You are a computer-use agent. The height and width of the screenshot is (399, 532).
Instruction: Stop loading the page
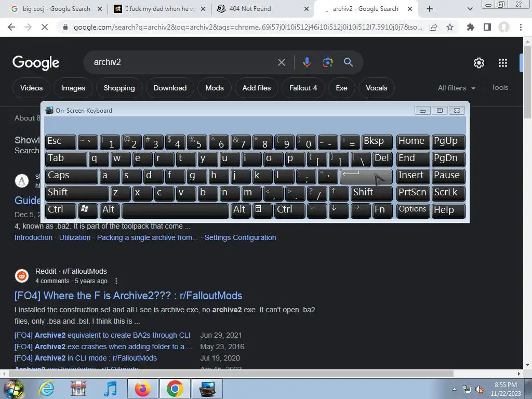tap(45, 27)
